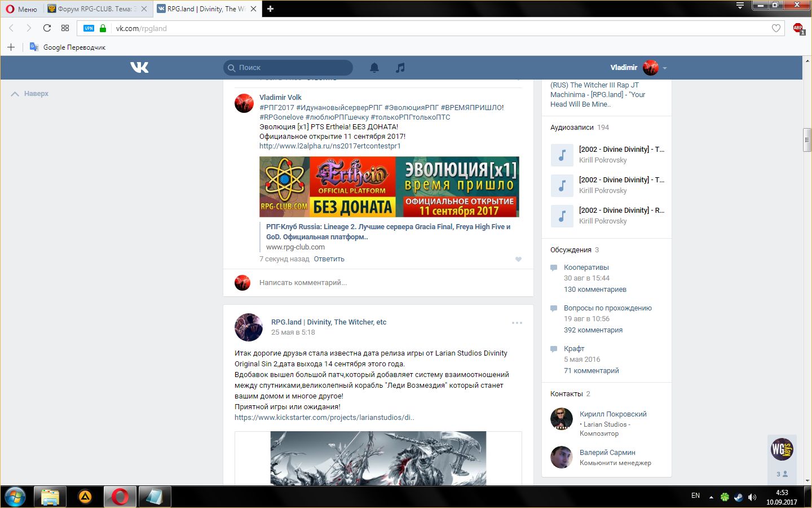Open РПГ-Клуб Russia Lineage 2 link title
The height and width of the screenshot is (508, 812).
coord(388,231)
